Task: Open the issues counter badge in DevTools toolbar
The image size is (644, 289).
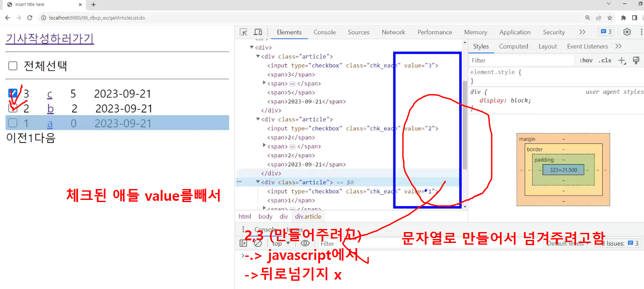Action: tap(606, 32)
